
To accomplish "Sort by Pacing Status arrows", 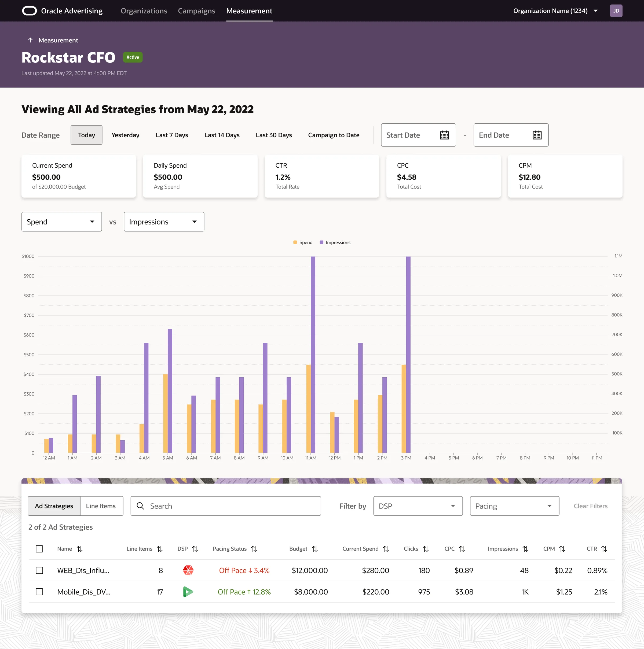I will pos(254,548).
